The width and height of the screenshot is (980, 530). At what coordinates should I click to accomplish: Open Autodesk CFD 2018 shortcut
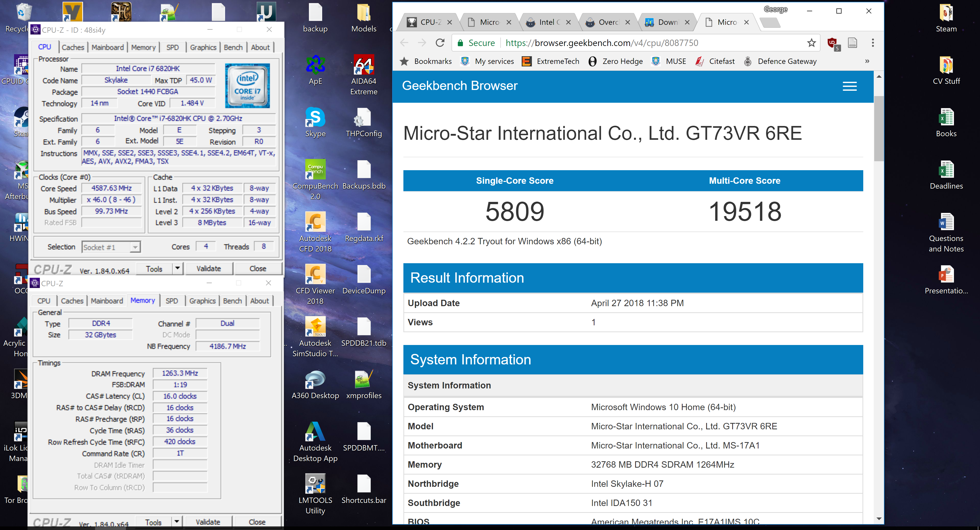pos(315,233)
